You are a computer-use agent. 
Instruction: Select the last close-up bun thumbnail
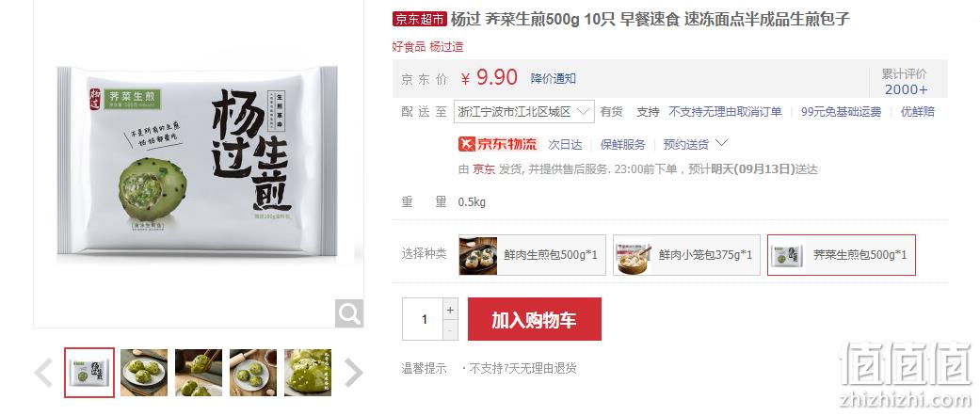coord(308,373)
